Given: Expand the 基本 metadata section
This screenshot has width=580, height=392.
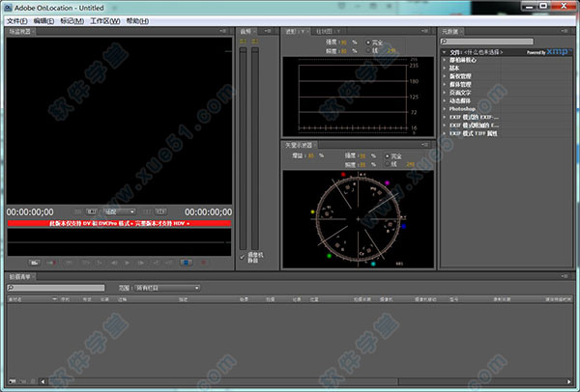Looking at the screenshot, I should coord(445,68).
